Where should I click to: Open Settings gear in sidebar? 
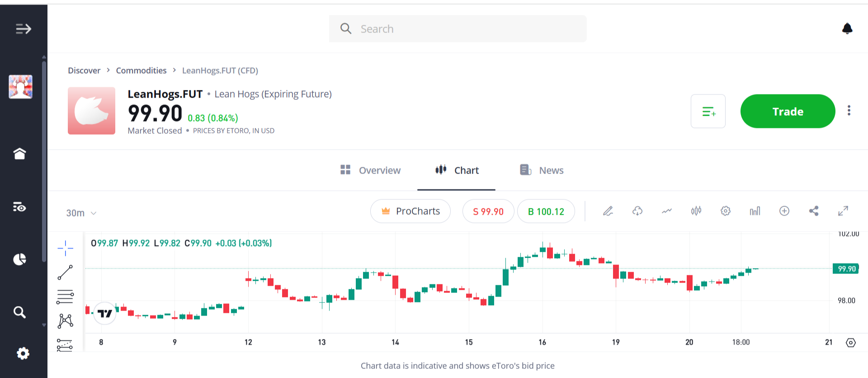tap(23, 353)
